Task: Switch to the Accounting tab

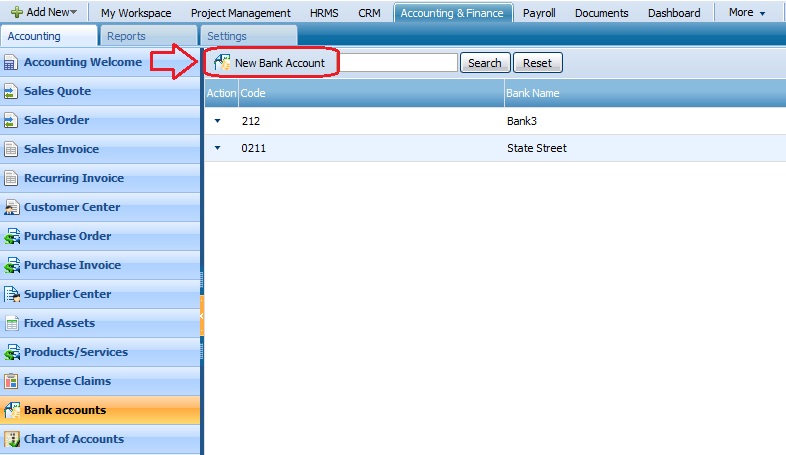Action: pos(49,36)
